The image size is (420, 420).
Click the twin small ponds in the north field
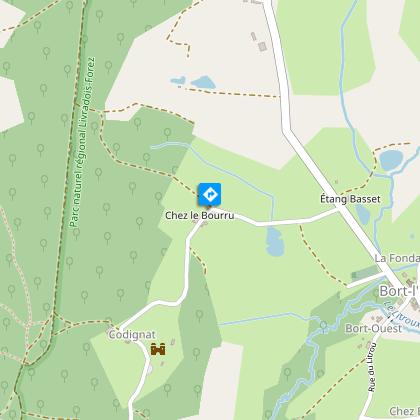[x=193, y=82]
